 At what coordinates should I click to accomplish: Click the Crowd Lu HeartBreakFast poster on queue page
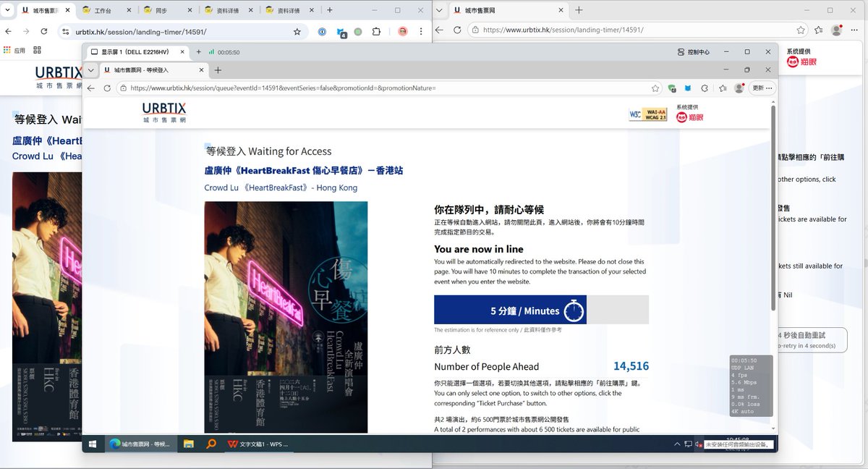coord(286,317)
